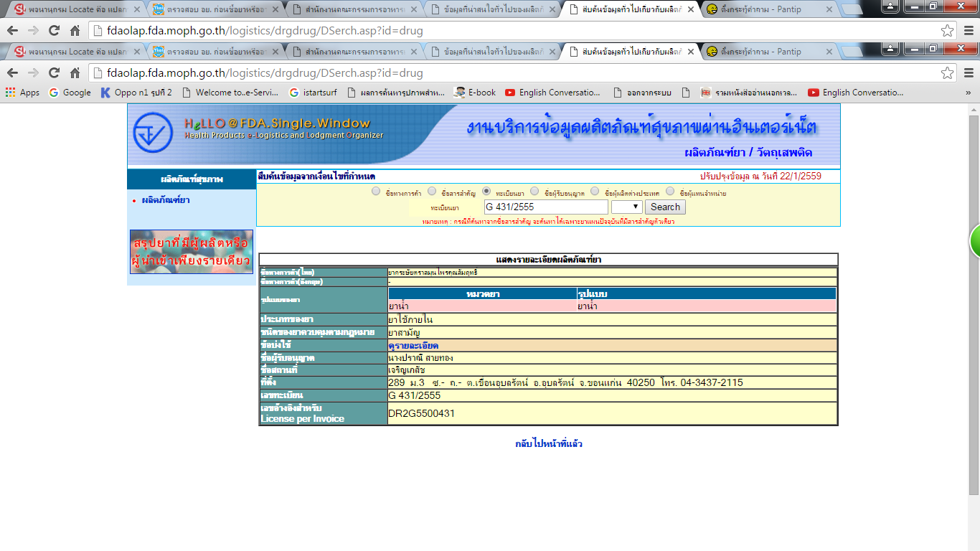The width and height of the screenshot is (980, 551).
Task: Close the Pantip tab in the lower tab strip
Action: [x=829, y=52]
